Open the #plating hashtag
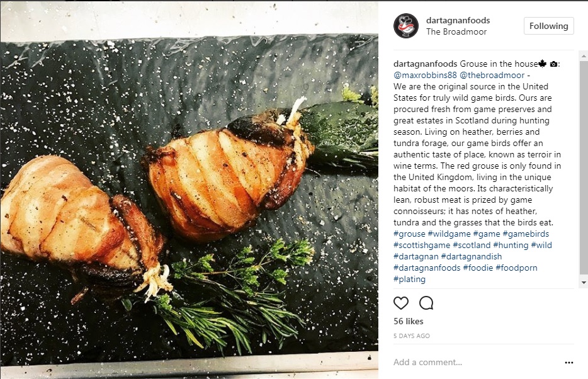 click(409, 280)
